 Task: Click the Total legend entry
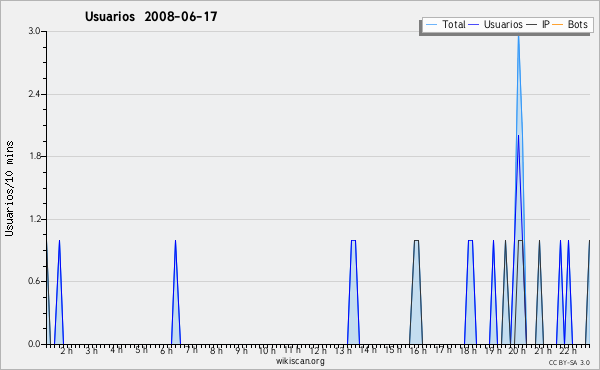coord(446,24)
